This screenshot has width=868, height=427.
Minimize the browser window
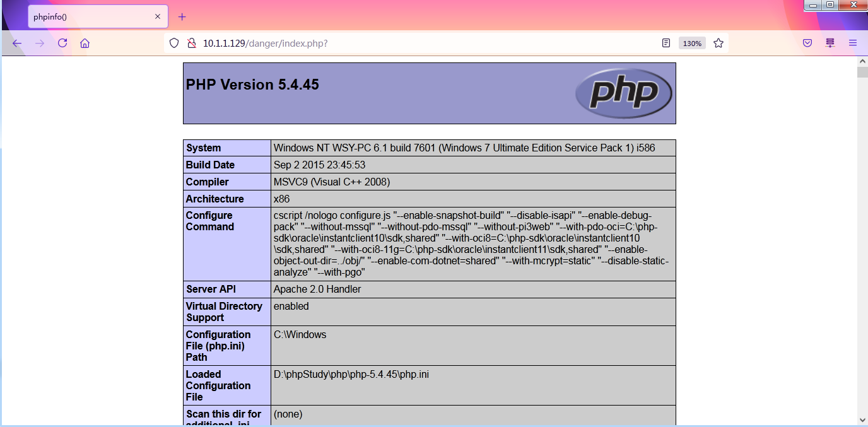813,5
